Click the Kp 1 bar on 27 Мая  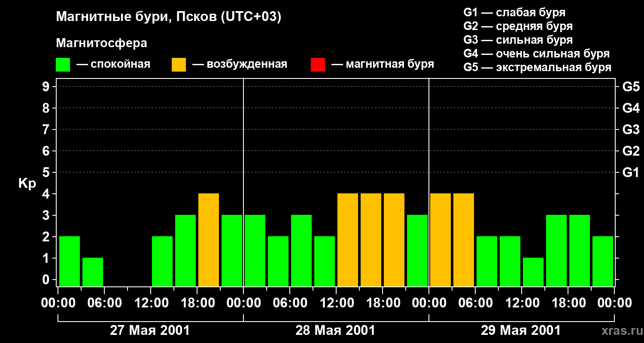point(93,271)
